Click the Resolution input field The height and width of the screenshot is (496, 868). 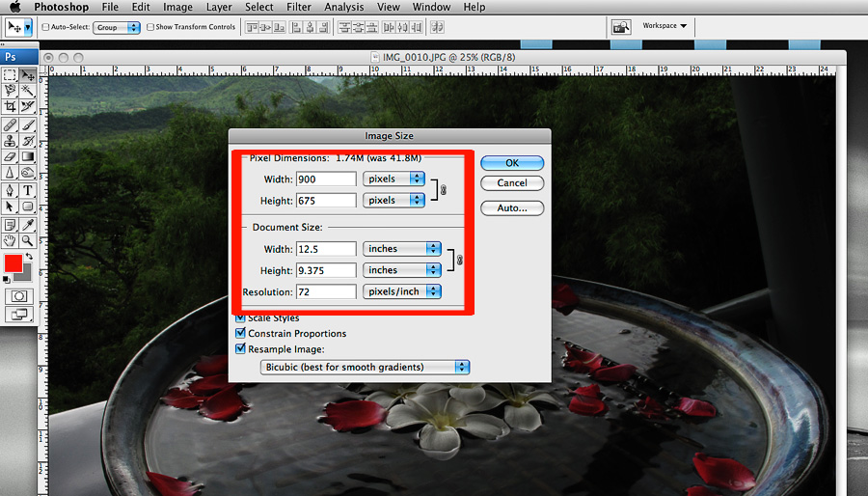(x=326, y=291)
